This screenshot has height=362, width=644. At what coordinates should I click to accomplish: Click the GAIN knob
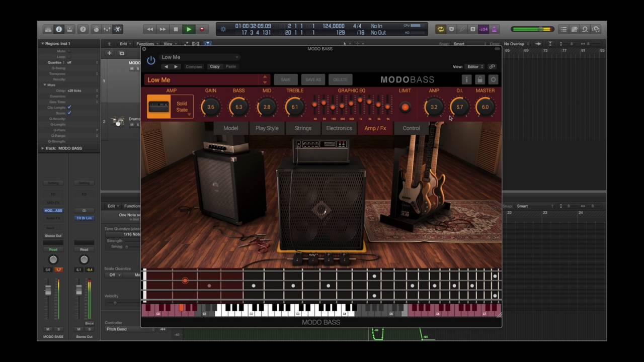tap(210, 107)
